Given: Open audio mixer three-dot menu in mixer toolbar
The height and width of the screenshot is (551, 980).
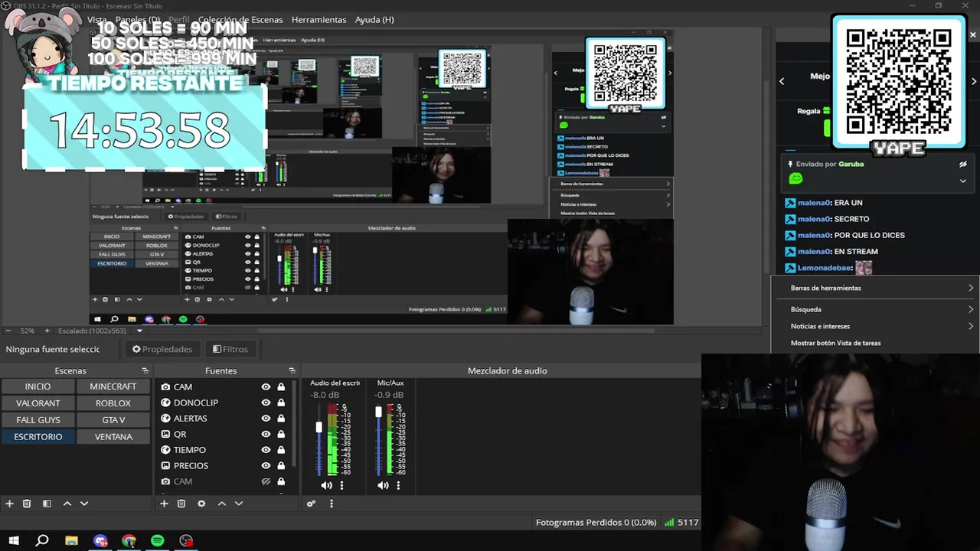Looking at the screenshot, I should click(332, 504).
